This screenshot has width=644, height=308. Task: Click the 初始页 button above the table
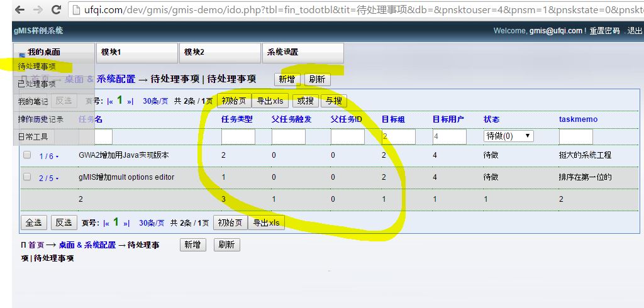click(234, 101)
